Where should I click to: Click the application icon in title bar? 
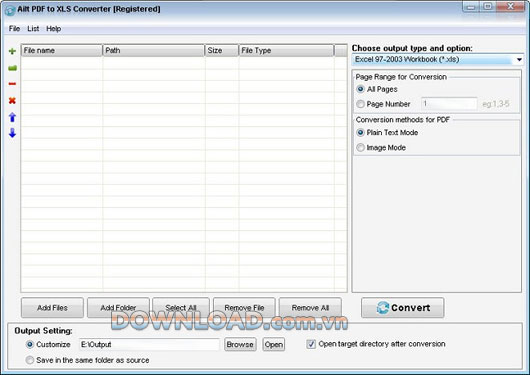point(9,10)
